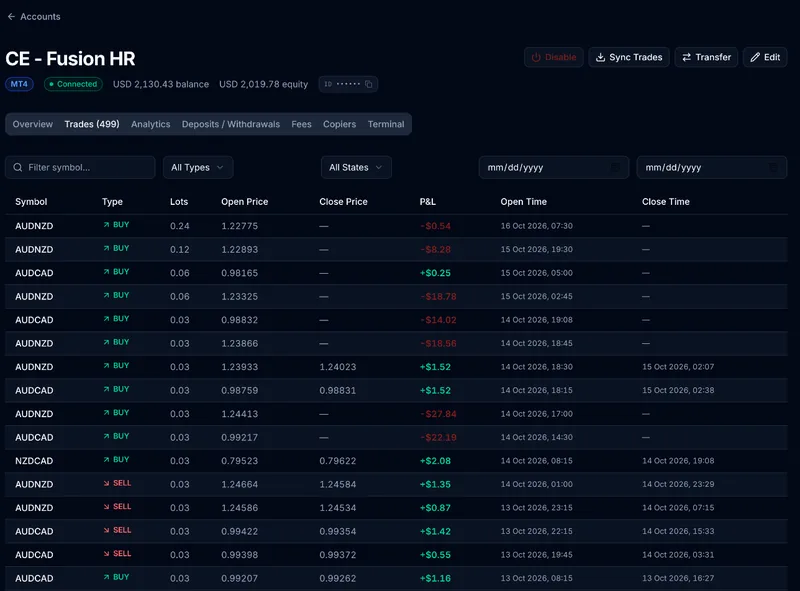
Task: Click the Accounts back link
Action: tap(34, 16)
